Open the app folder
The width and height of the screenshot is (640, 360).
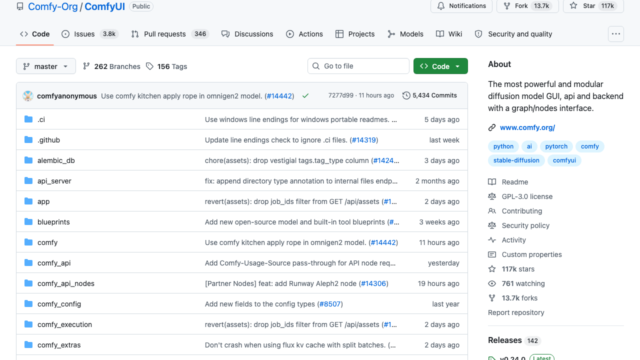pyautogui.click(x=43, y=202)
